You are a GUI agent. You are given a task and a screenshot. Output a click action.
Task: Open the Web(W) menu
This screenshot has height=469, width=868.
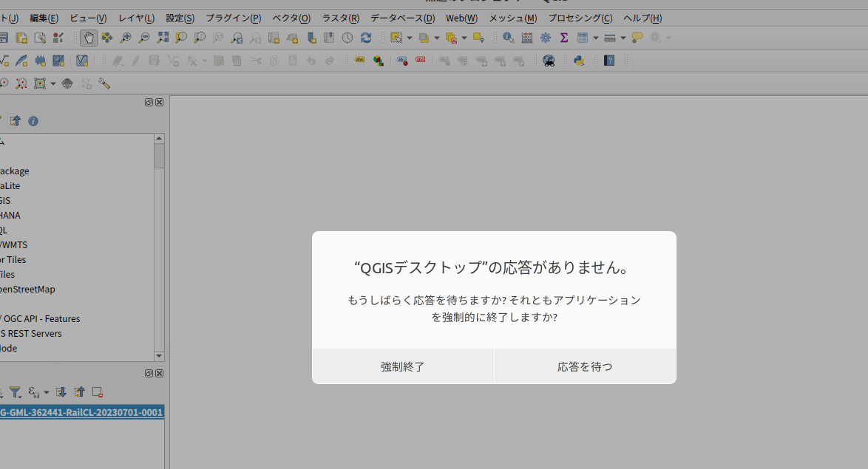pos(461,18)
